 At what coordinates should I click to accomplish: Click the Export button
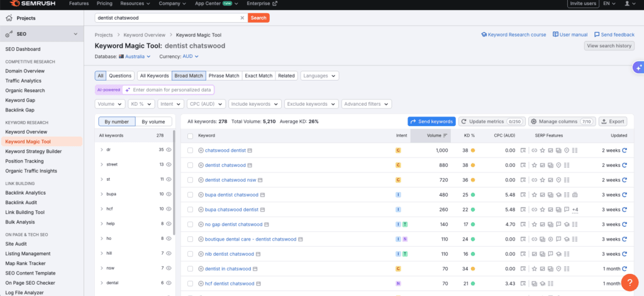tap(613, 122)
